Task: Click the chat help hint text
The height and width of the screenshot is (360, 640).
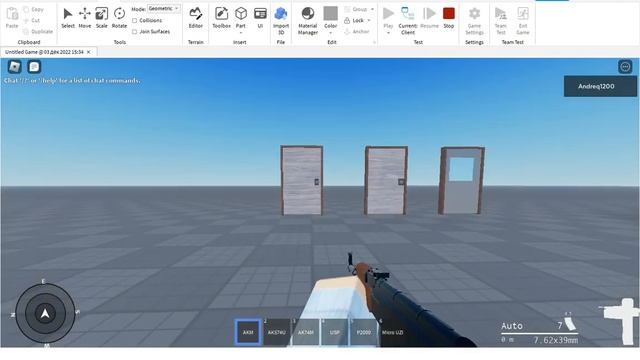Action: click(x=72, y=80)
